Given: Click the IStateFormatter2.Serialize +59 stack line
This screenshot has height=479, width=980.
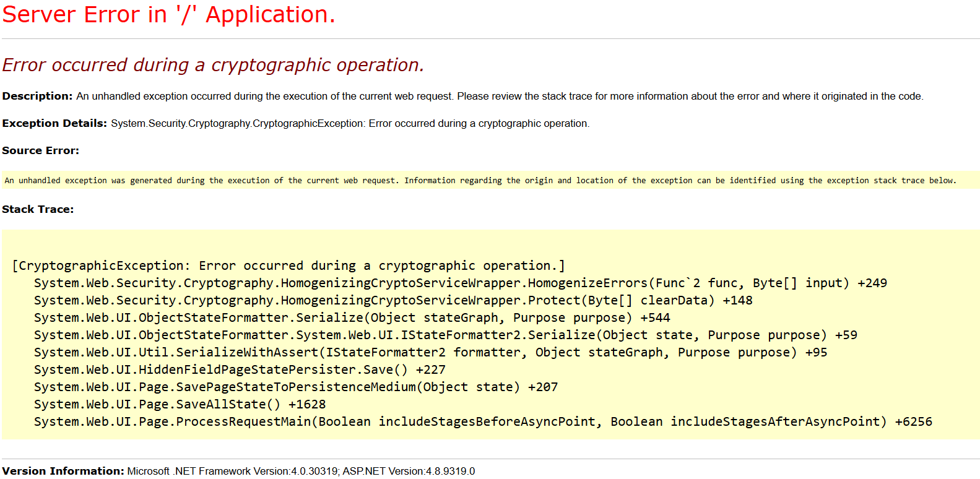Looking at the screenshot, I should (x=445, y=335).
